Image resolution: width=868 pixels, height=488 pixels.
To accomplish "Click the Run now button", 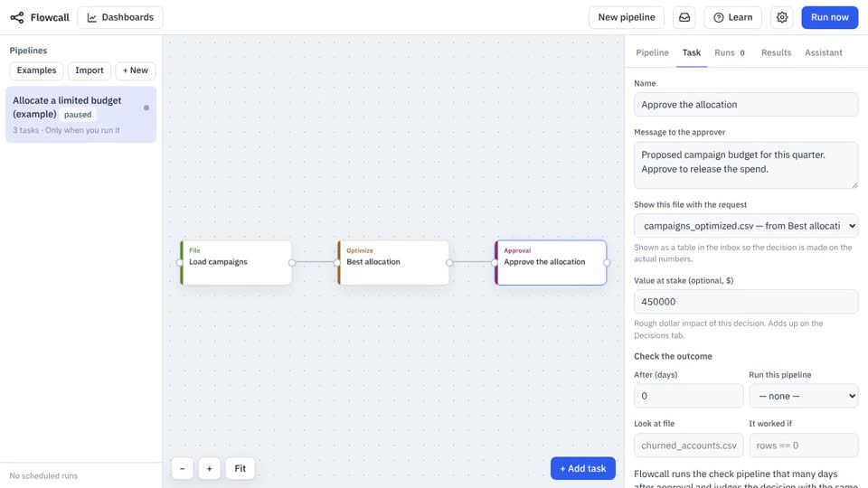I will click(830, 18).
